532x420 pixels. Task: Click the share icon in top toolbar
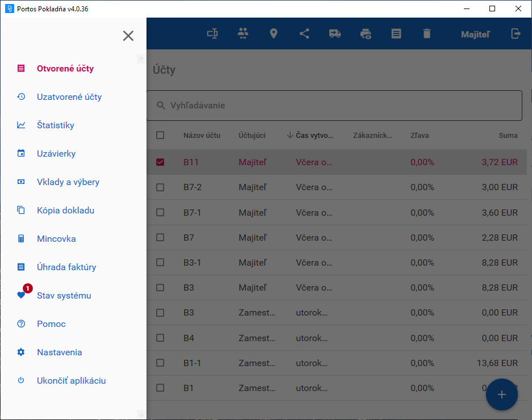pyautogui.click(x=304, y=33)
